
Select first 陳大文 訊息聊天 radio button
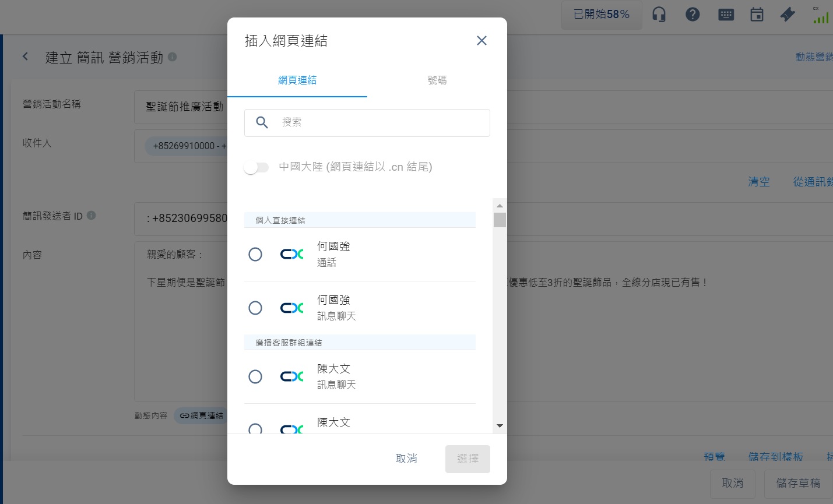255,377
